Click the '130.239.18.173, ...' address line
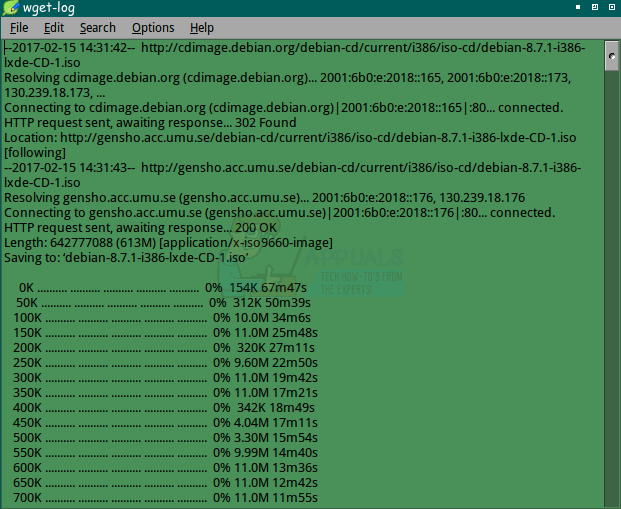 click(x=55, y=93)
